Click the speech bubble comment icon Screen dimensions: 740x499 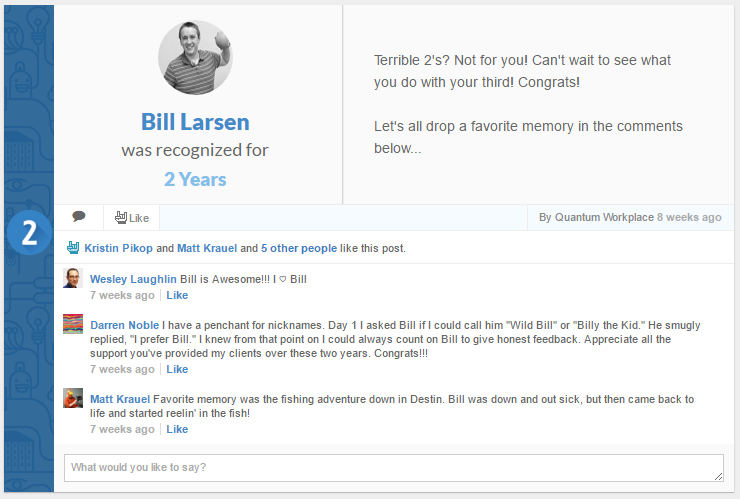click(79, 217)
